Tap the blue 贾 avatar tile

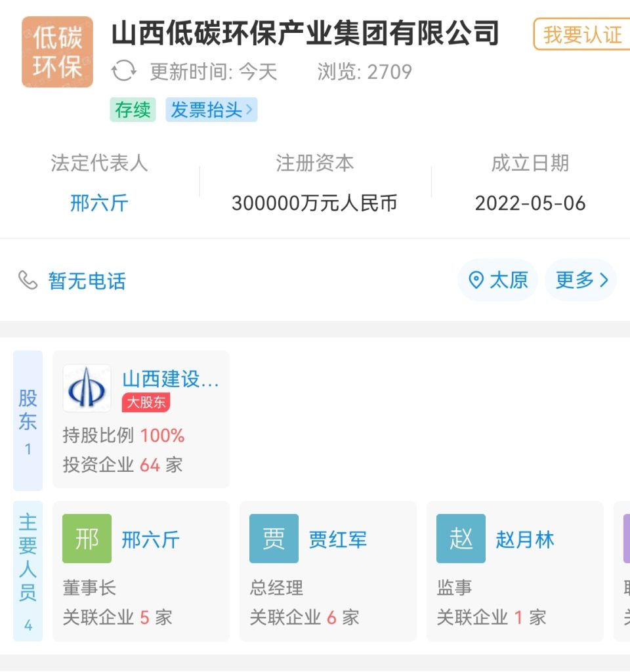point(274,538)
